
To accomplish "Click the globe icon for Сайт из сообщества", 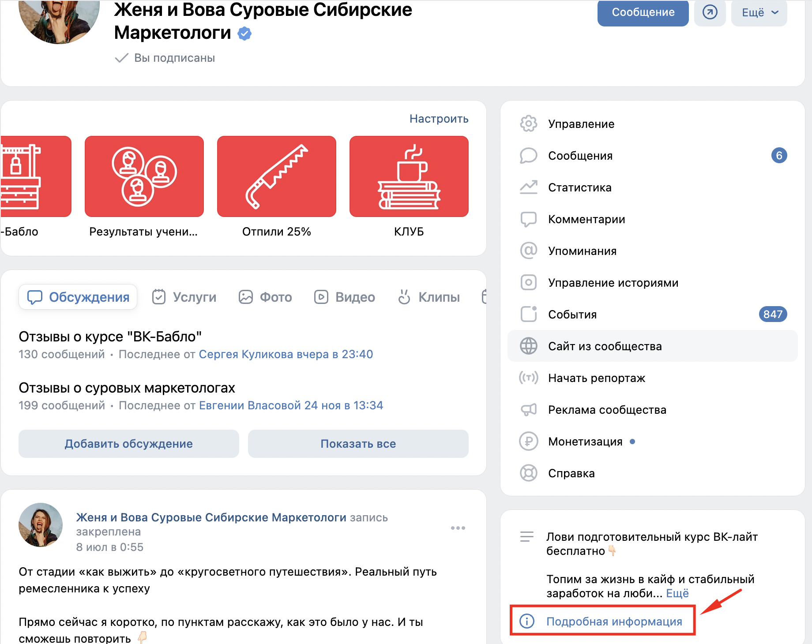I will click(x=528, y=346).
